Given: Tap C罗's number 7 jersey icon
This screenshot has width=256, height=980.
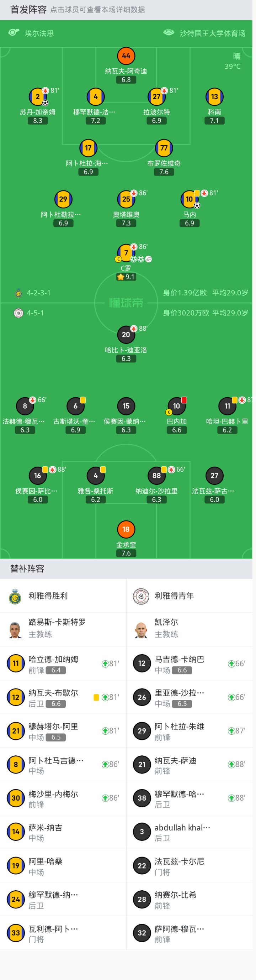Looking at the screenshot, I should click(126, 252).
